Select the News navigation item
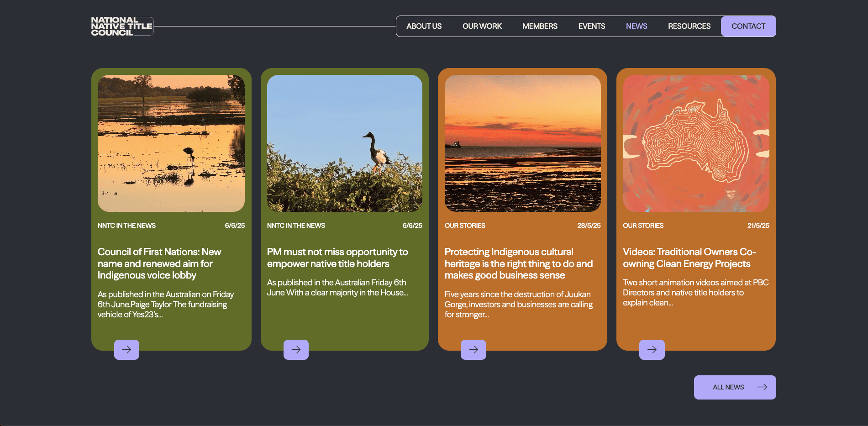Screen dimensions: 868x426 click(637, 26)
